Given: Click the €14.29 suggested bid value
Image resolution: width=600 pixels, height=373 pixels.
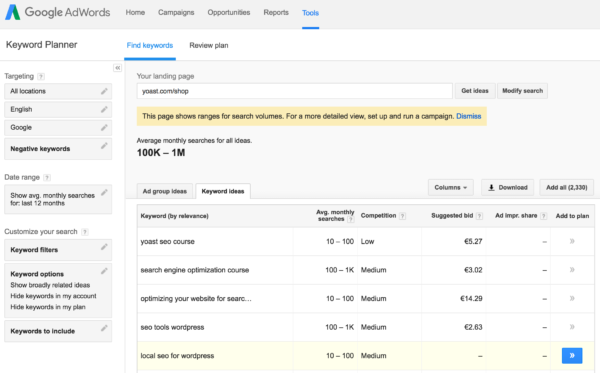Looking at the screenshot, I should 471,299.
